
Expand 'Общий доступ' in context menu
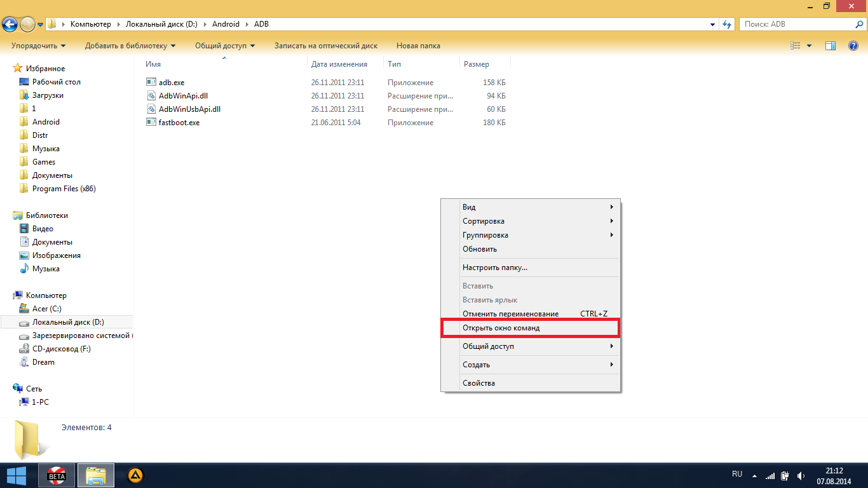coord(531,346)
